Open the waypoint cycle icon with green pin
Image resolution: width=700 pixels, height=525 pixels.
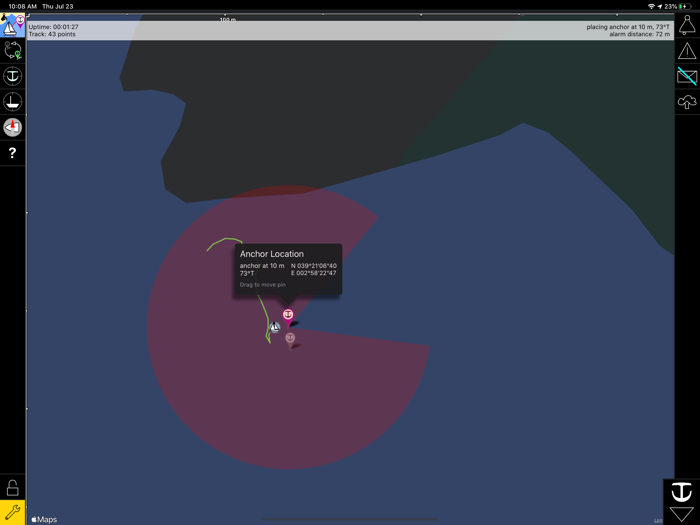point(12,50)
